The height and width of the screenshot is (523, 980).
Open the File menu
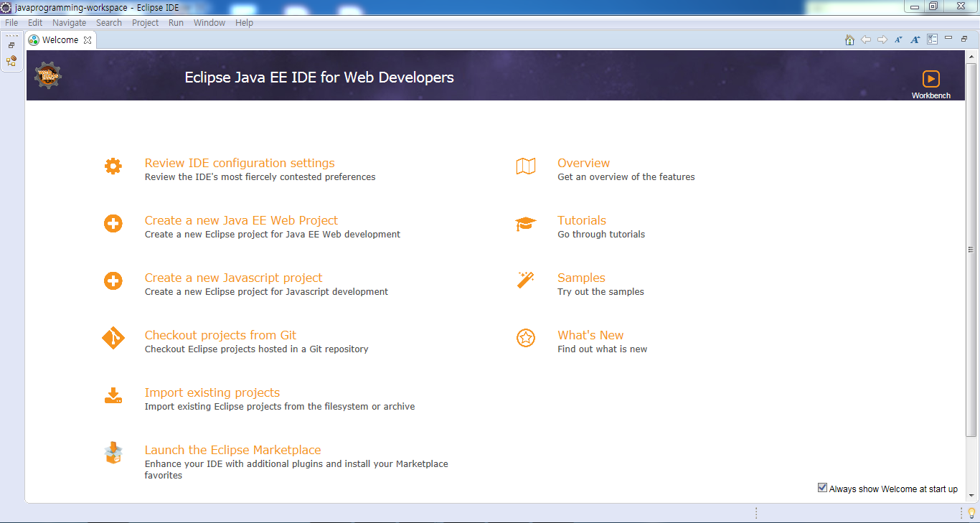tap(11, 23)
